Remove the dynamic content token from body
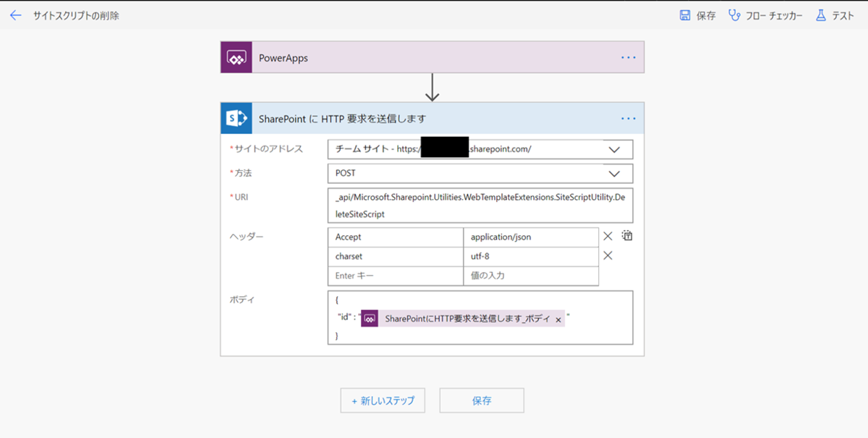Image resolution: width=868 pixels, height=438 pixels. [558, 319]
